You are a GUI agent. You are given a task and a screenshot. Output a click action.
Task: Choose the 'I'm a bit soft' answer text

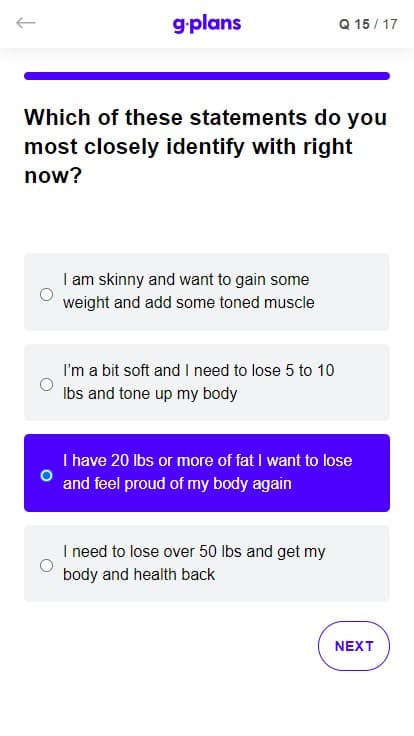coord(199,382)
